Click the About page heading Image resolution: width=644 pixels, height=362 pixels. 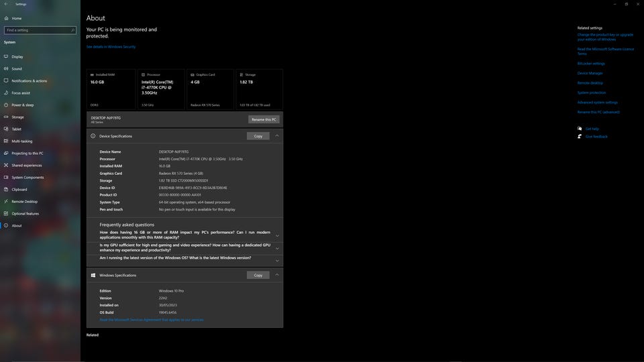coord(96,18)
